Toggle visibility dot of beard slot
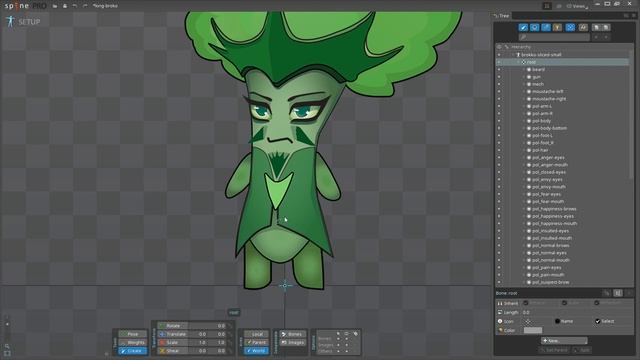The height and width of the screenshot is (360, 640). 499,69
